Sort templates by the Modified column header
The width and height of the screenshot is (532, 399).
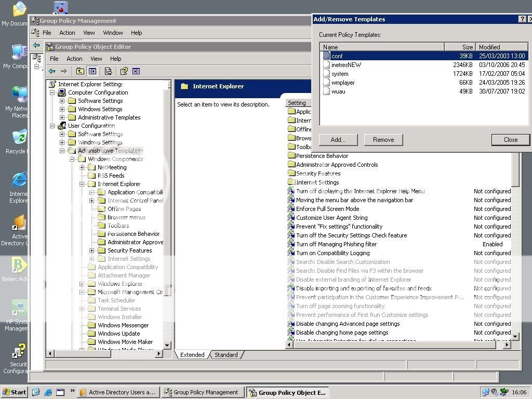point(501,47)
